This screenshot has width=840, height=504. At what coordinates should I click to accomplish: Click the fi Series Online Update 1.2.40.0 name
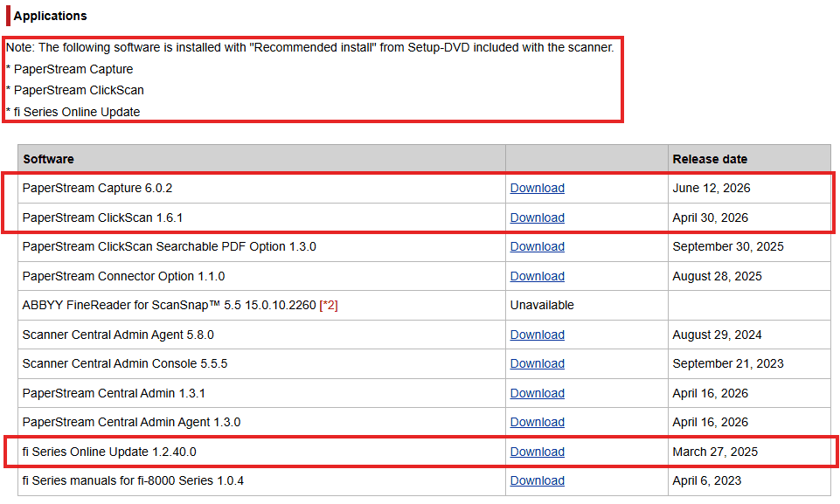[x=109, y=452]
